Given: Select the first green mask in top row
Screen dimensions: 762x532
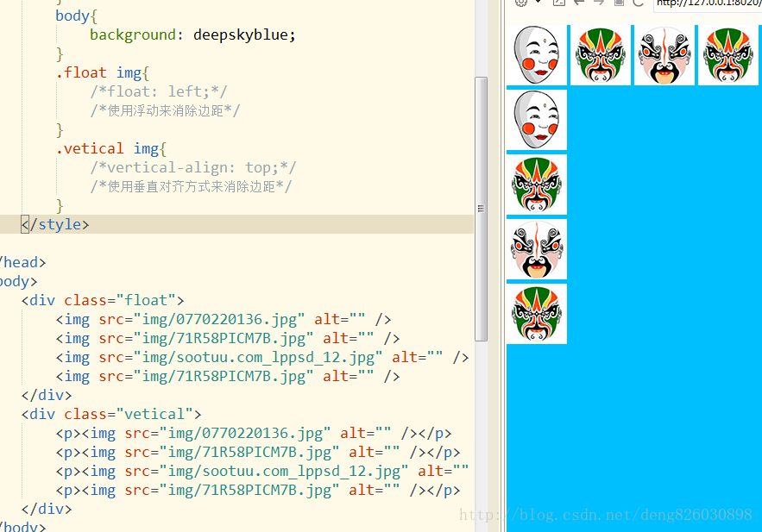Looking at the screenshot, I should click(x=600, y=55).
